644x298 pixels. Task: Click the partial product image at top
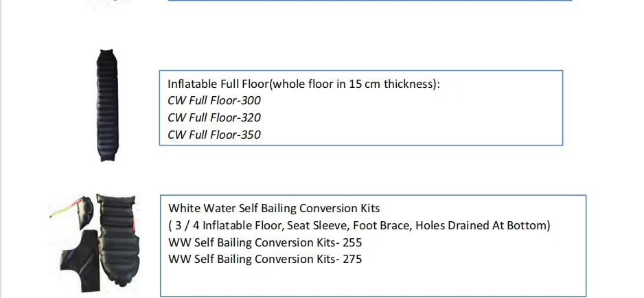pyautogui.click(x=104, y=3)
